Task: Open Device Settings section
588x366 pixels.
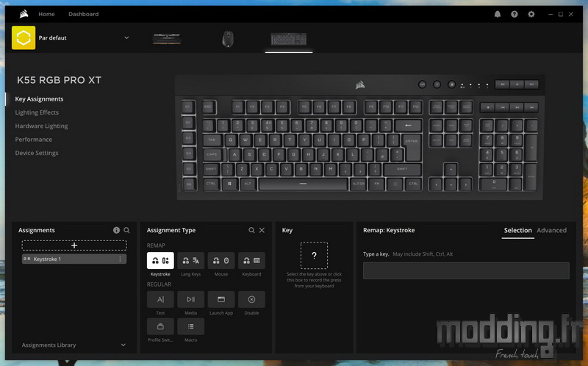Action: (x=36, y=153)
